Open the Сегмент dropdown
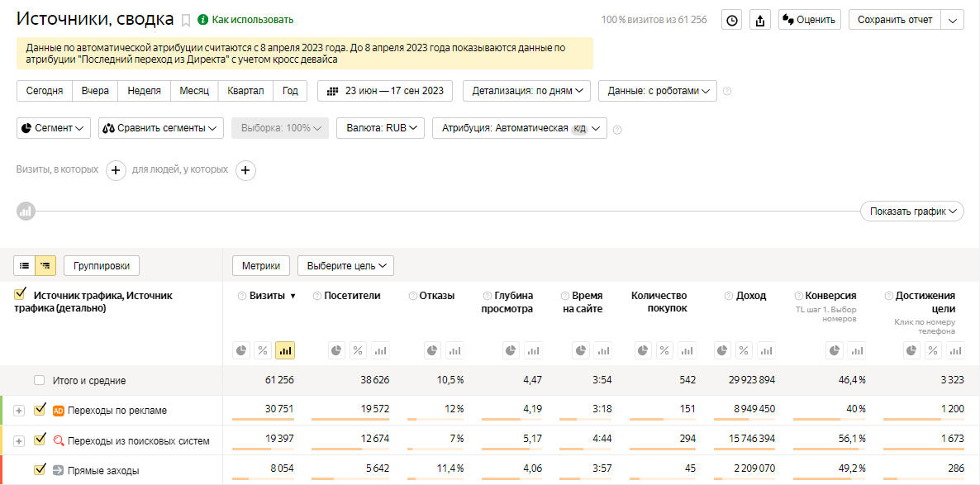 [x=54, y=128]
